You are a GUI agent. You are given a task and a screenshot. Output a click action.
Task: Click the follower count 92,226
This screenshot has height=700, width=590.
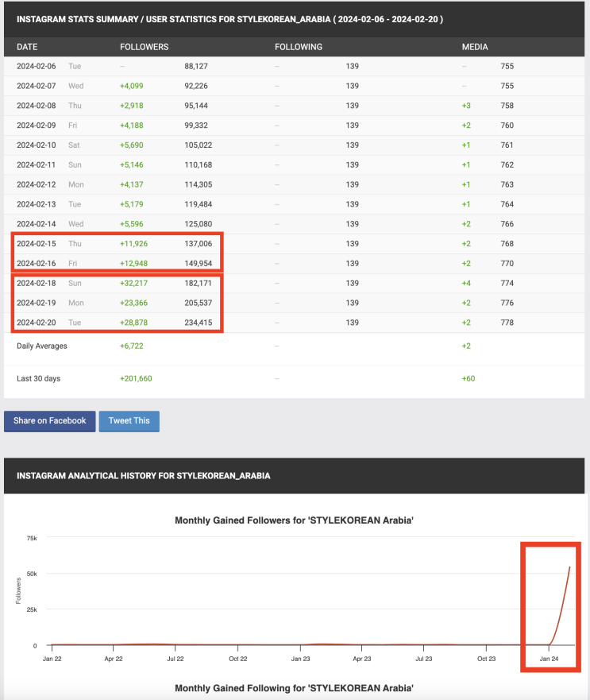[196, 86]
